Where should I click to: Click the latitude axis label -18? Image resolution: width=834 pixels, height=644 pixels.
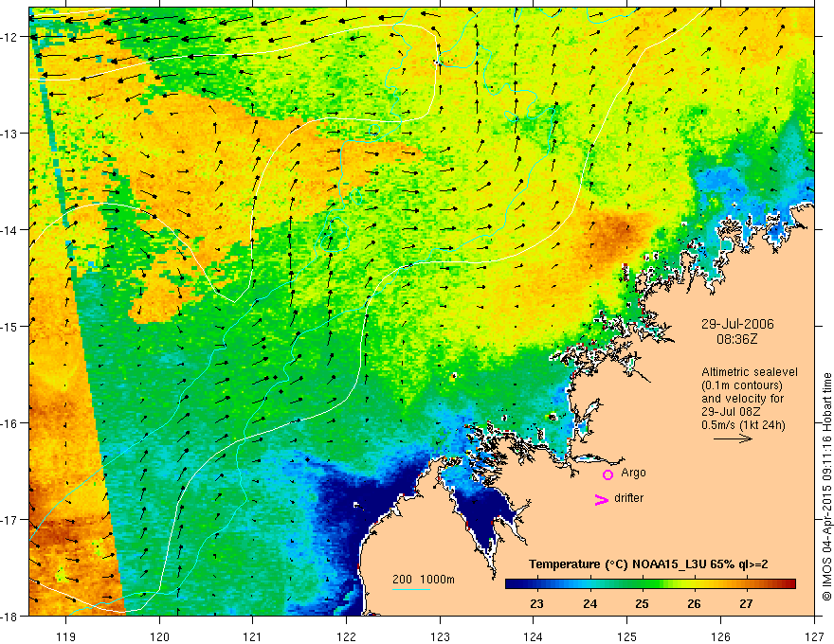pyautogui.click(x=10, y=616)
